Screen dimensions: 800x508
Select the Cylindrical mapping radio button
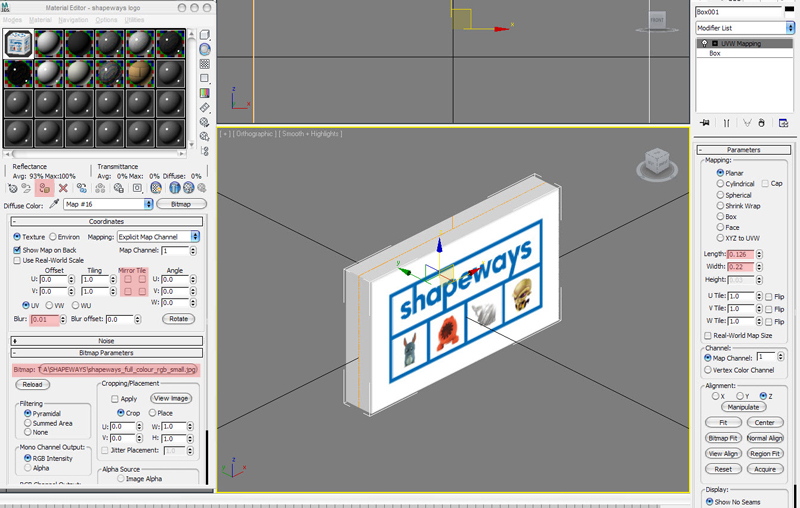click(720, 184)
